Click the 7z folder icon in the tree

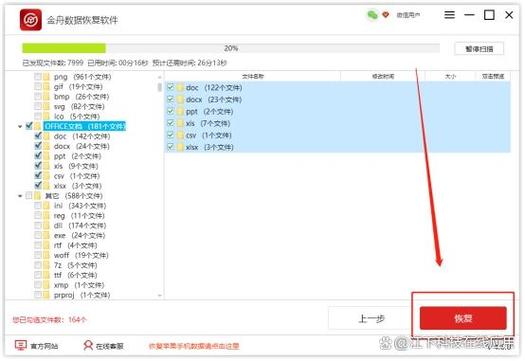(x=46, y=265)
